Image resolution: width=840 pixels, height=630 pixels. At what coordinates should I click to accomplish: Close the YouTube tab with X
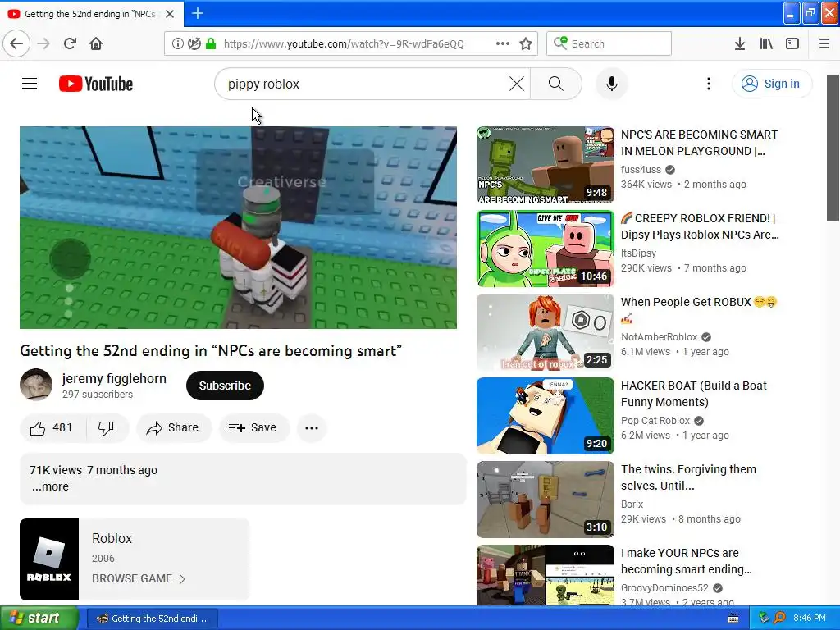pyautogui.click(x=170, y=14)
